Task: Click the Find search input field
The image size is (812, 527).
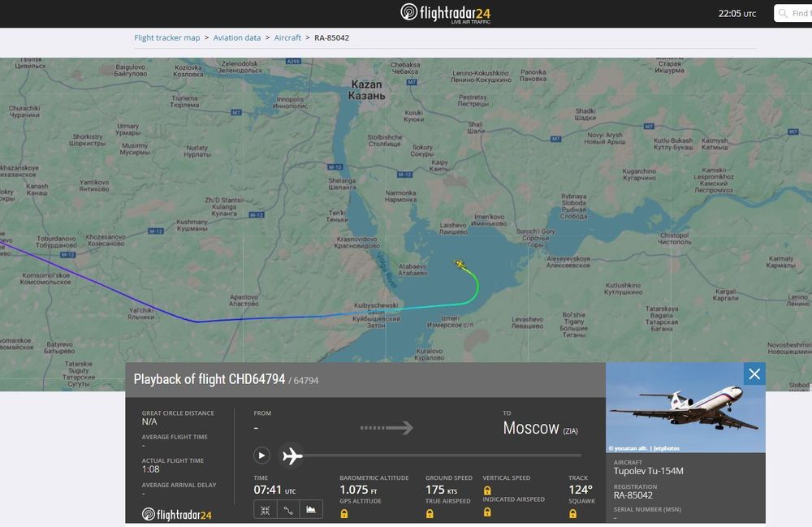Action: point(793,14)
